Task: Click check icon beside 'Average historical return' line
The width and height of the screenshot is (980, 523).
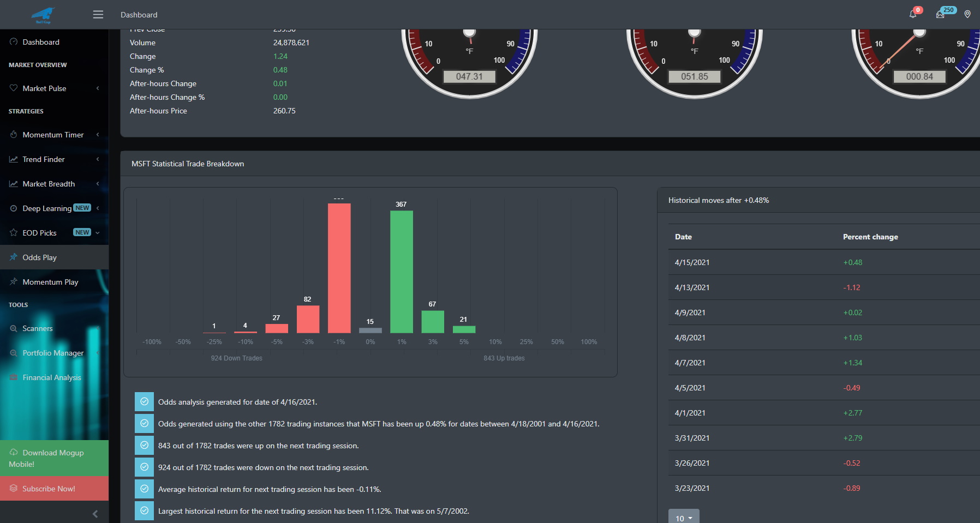Action: (144, 489)
